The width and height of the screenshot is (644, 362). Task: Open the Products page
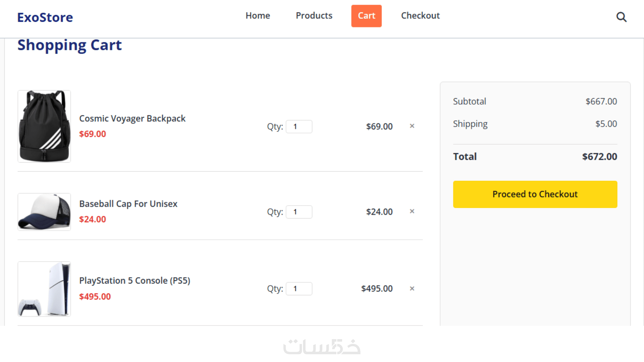click(314, 16)
